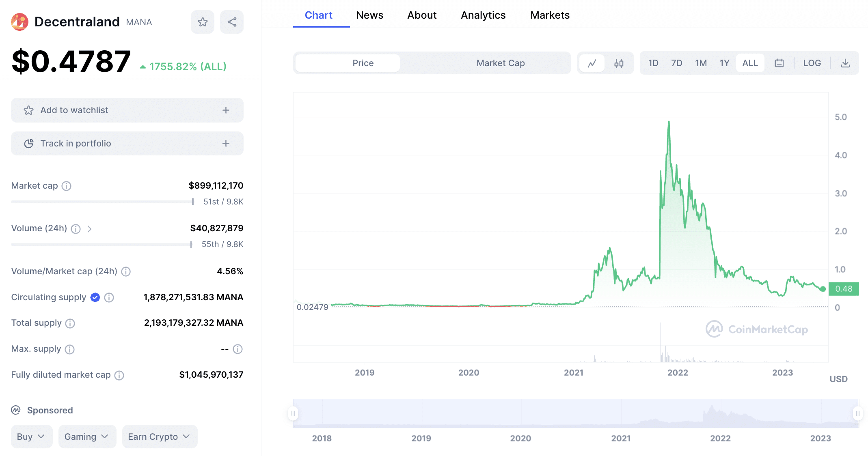Open the News tab

(369, 15)
